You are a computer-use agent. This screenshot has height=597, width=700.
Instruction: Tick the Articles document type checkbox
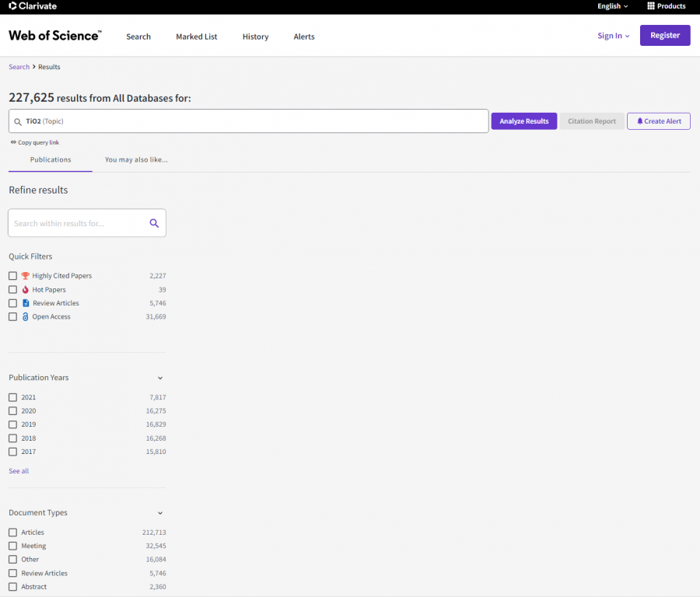pyautogui.click(x=12, y=532)
